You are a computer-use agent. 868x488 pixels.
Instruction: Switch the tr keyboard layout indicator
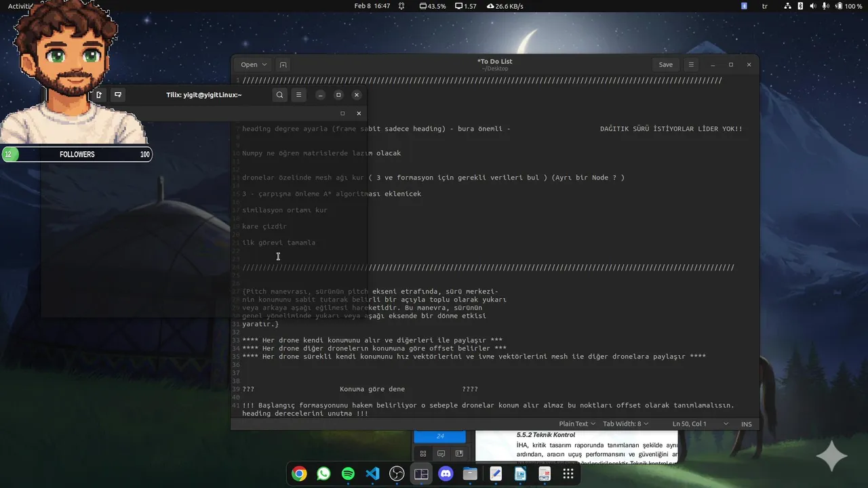point(765,6)
